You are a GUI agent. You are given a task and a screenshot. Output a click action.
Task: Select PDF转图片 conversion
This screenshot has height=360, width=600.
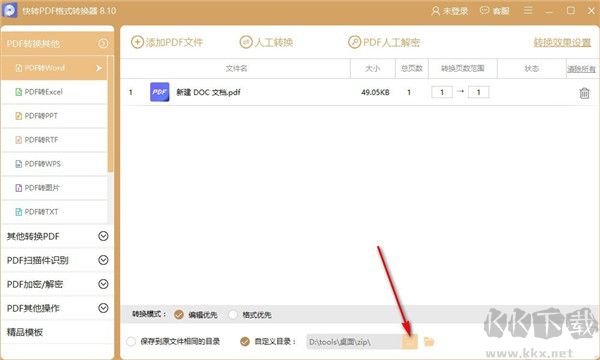(54, 188)
